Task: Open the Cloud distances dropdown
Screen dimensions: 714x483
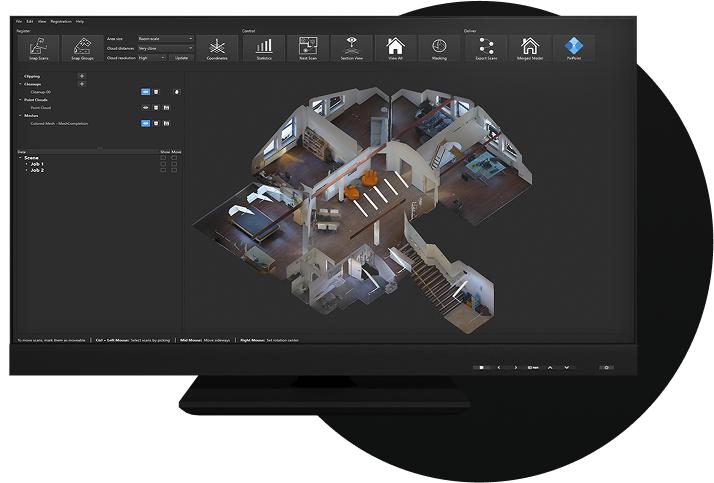Action: pyautogui.click(x=165, y=48)
